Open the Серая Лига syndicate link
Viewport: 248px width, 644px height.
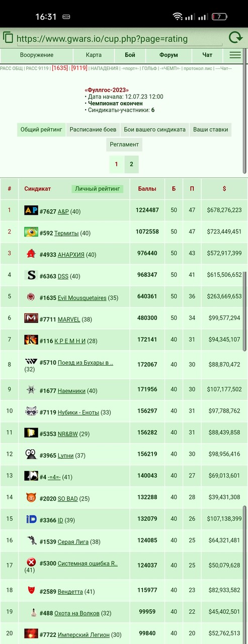[73, 542]
